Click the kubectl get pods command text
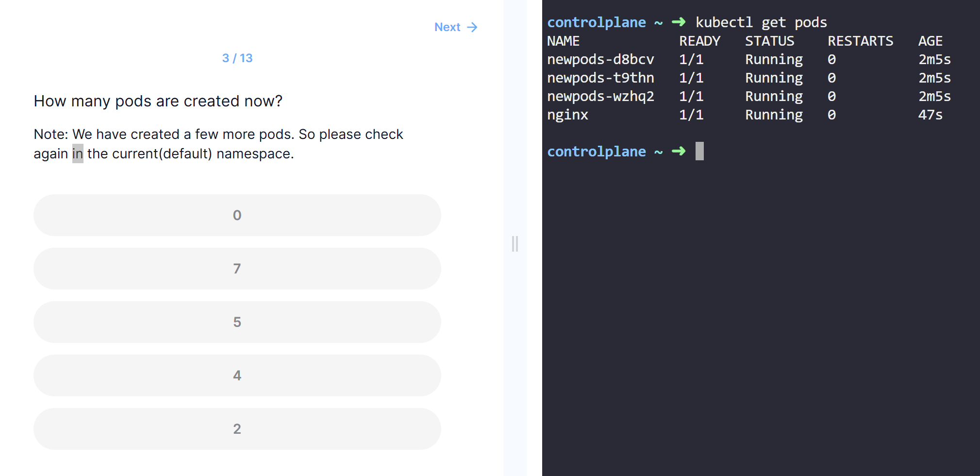The height and width of the screenshot is (476, 980). (761, 22)
